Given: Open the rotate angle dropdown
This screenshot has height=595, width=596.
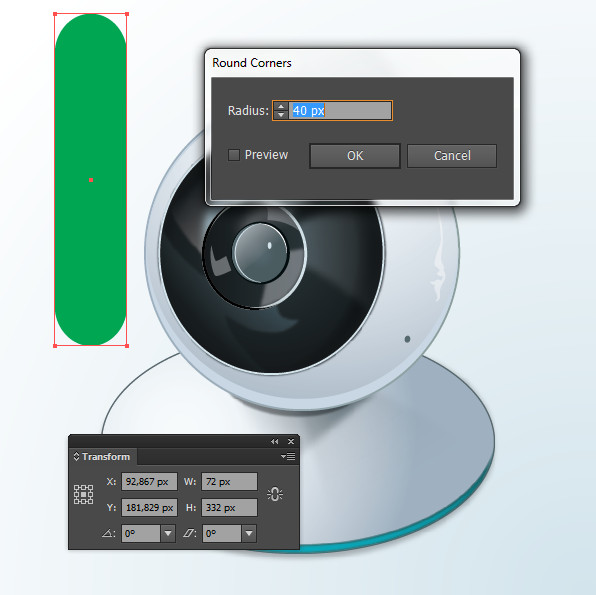Looking at the screenshot, I should click(168, 533).
